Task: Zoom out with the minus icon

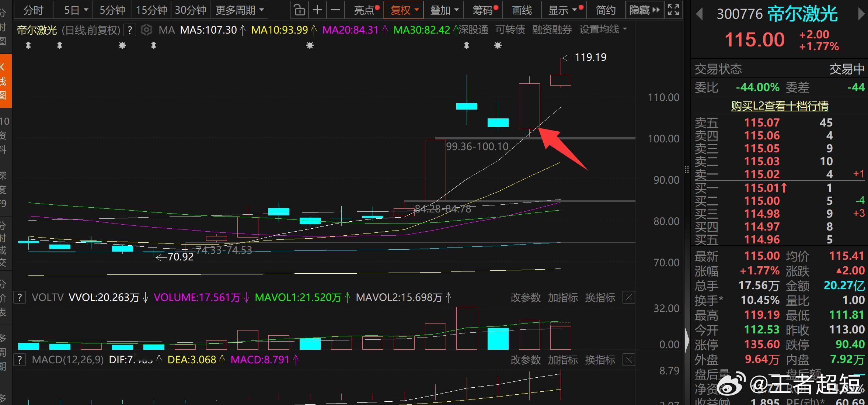Action: [335, 10]
